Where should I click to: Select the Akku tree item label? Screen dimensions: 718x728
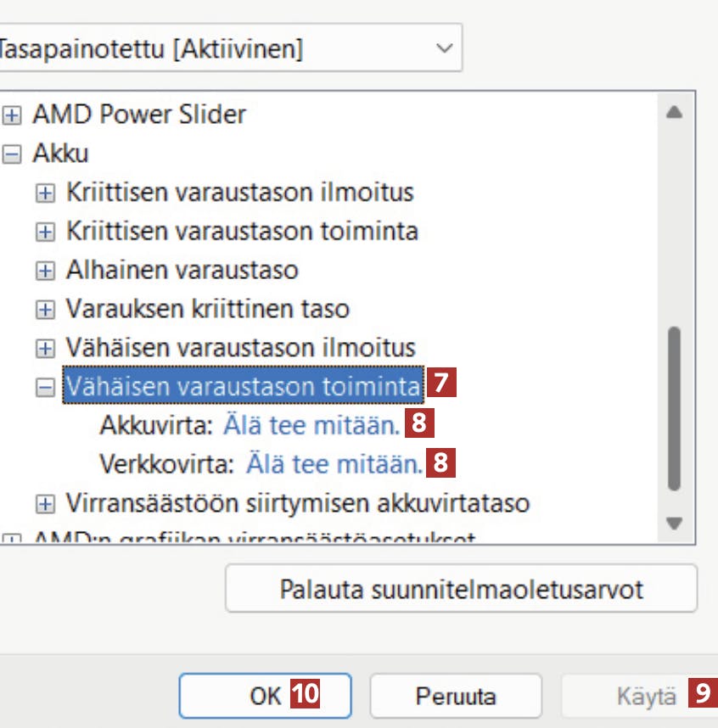point(60,154)
